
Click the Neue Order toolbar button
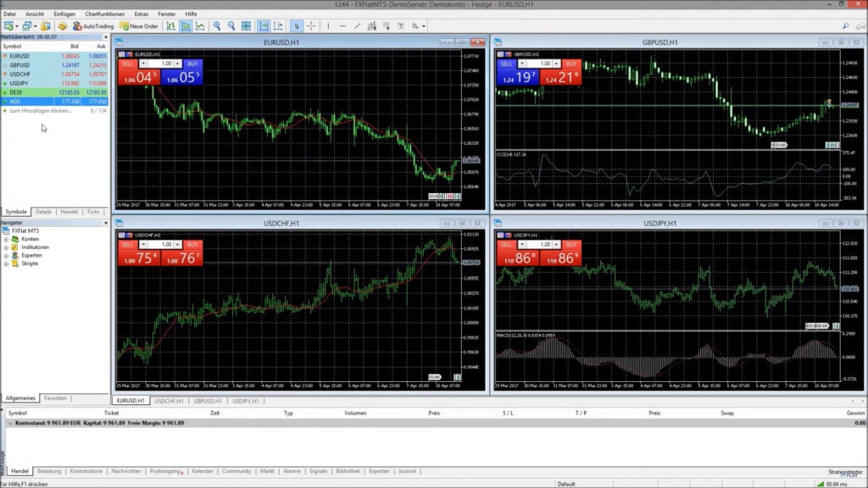tap(139, 26)
